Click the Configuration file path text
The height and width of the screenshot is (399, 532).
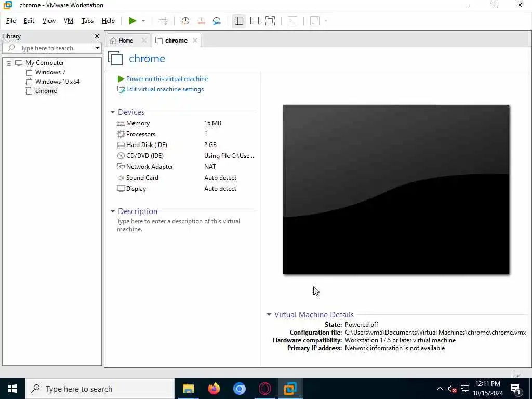[435, 332]
